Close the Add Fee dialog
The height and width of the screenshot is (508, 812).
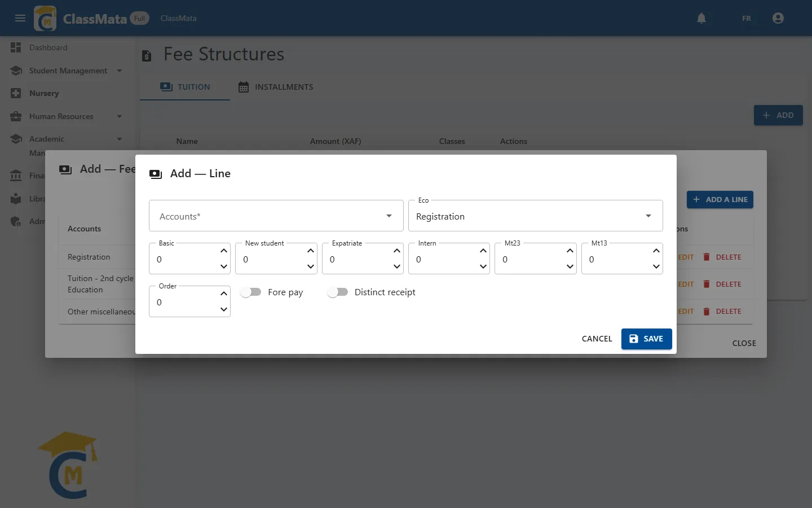click(744, 343)
